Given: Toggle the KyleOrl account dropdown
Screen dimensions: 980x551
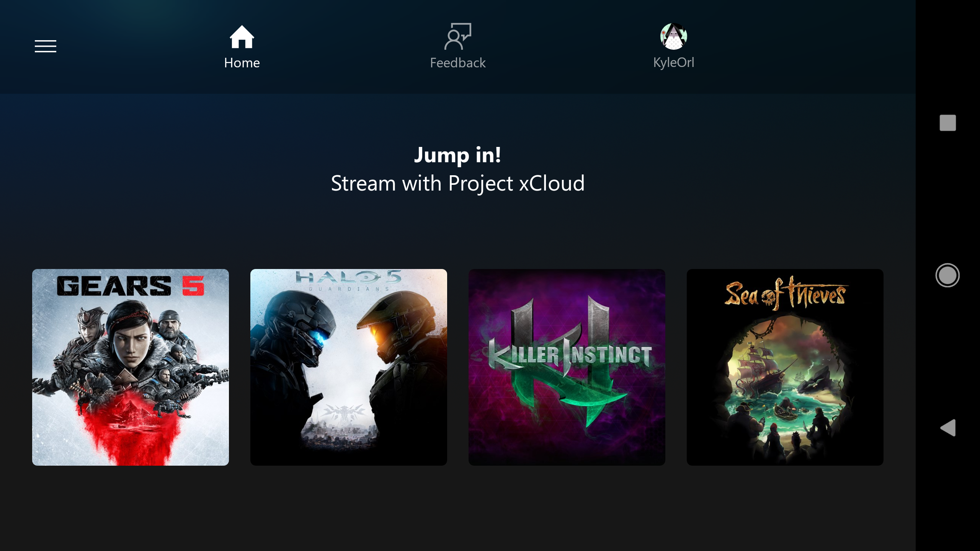Looking at the screenshot, I should pos(674,46).
